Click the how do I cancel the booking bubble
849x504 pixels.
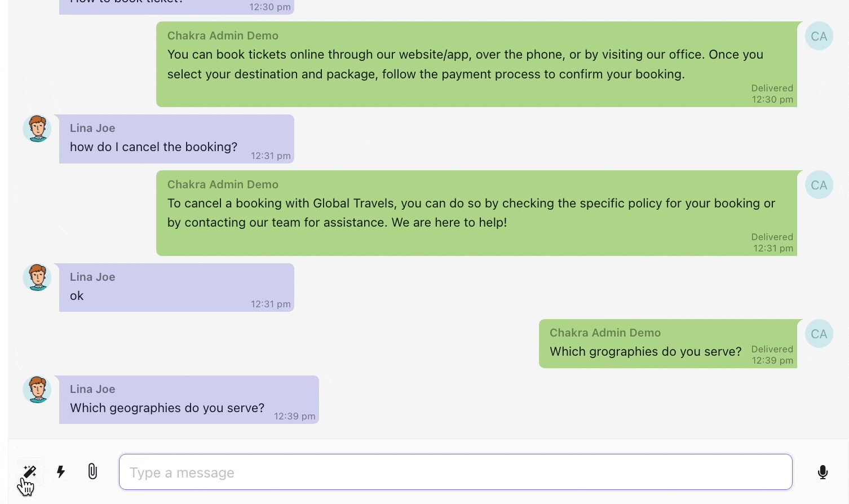click(153, 147)
